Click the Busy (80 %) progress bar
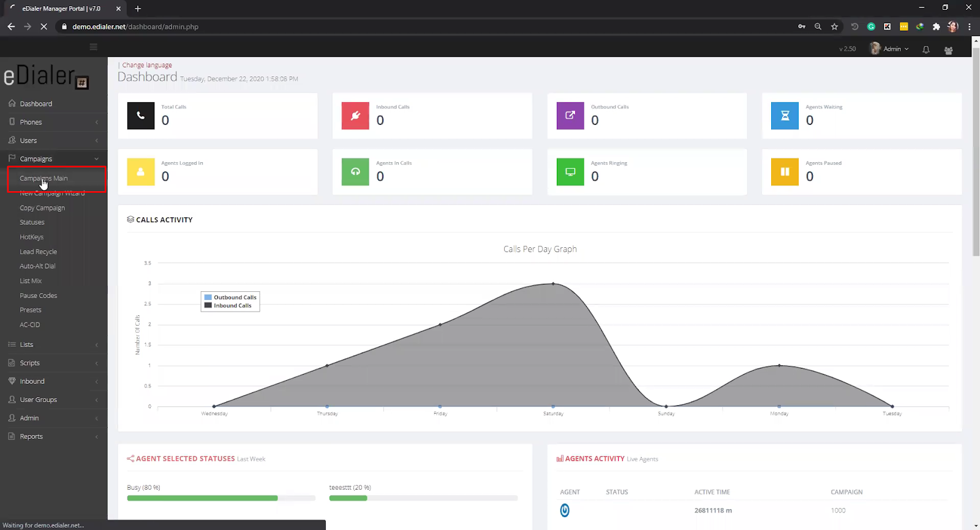980x530 pixels. pos(221,498)
